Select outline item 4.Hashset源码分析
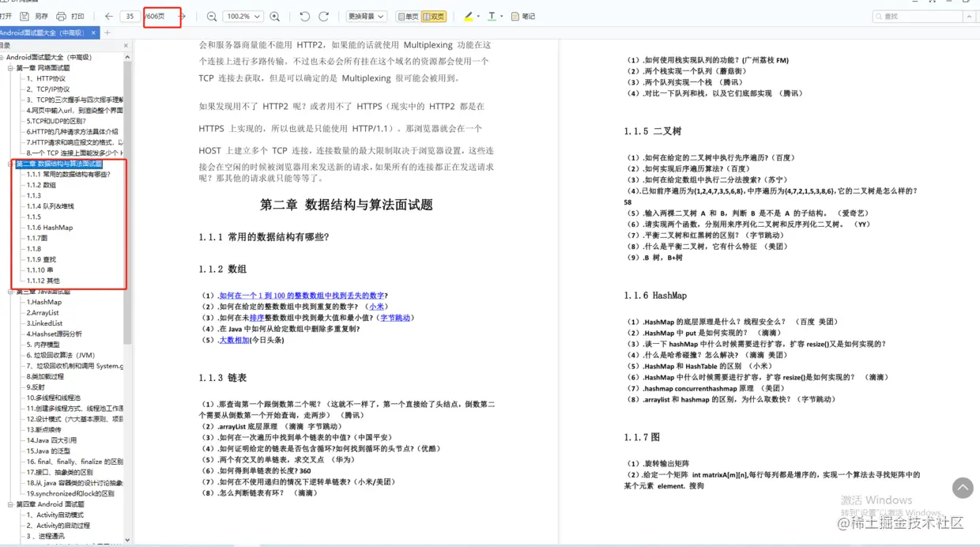This screenshot has height=547, width=980. click(x=54, y=334)
